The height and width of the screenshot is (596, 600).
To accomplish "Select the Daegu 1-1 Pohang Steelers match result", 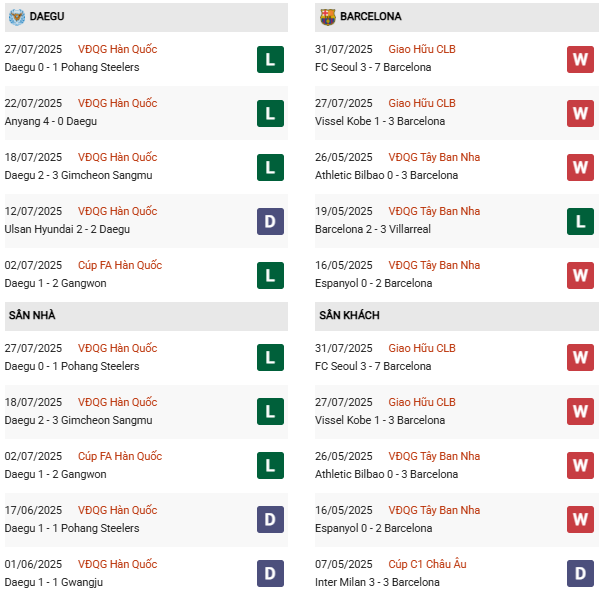I will pos(72,528).
